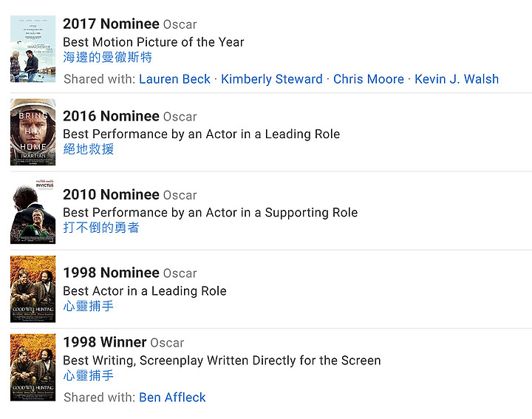Open 心靈捕手 link under Best Writing winner
Screen dimensions: 532x419
pyautogui.click(x=88, y=375)
